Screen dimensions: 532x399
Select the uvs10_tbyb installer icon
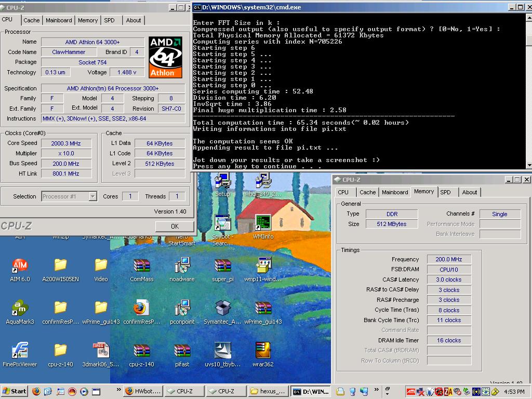[x=222, y=354]
